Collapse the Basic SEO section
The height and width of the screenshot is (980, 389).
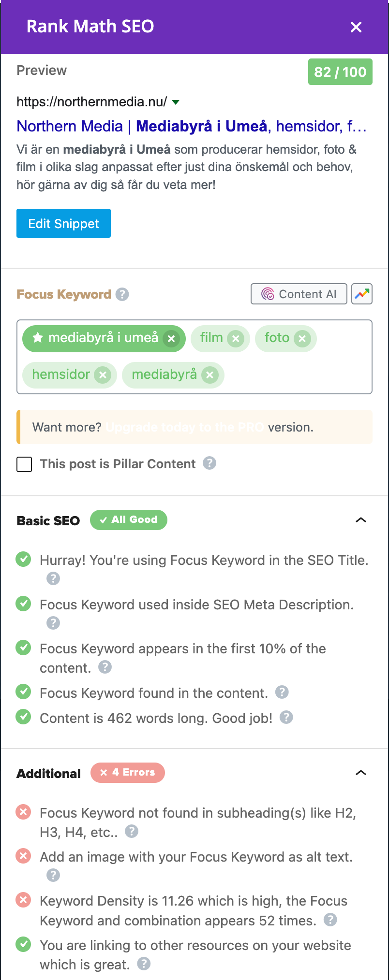point(360,520)
